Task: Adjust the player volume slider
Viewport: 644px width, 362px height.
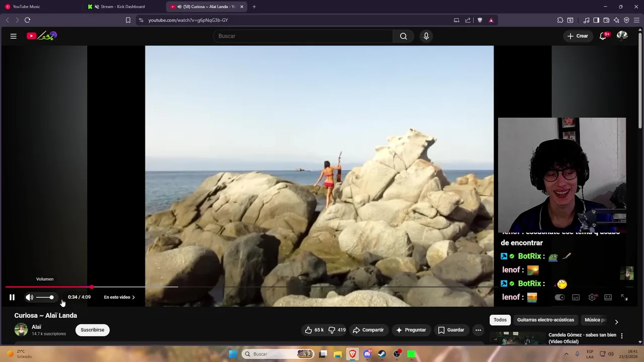Action: (45, 297)
